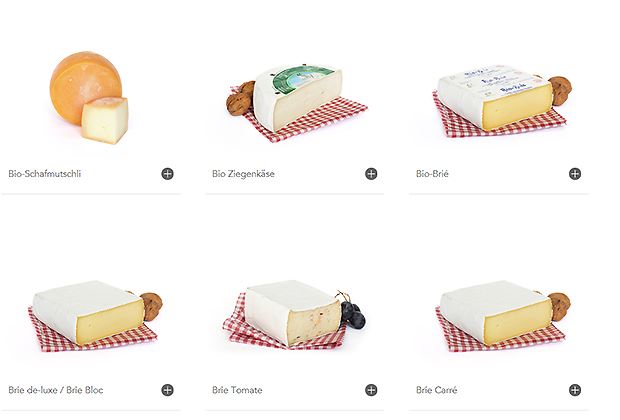
Task: Open the Brie de-luxe / Brie Bloc title
Action: [56, 390]
